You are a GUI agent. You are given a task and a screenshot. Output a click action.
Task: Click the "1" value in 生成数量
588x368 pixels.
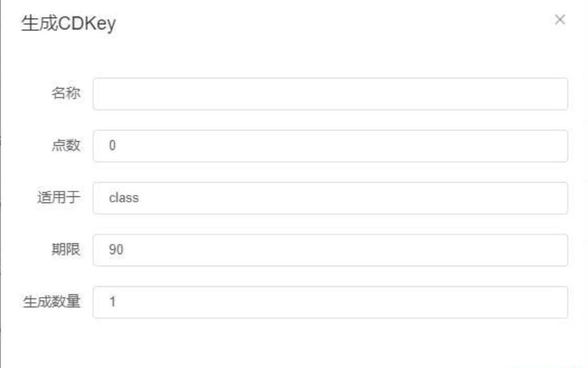pos(112,303)
